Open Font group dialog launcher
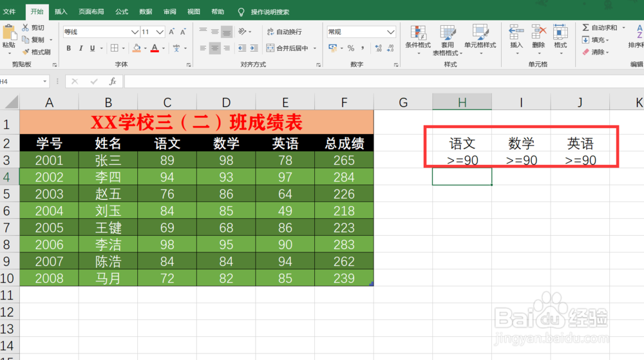Viewport: 644px width, 360px height. pos(189,65)
